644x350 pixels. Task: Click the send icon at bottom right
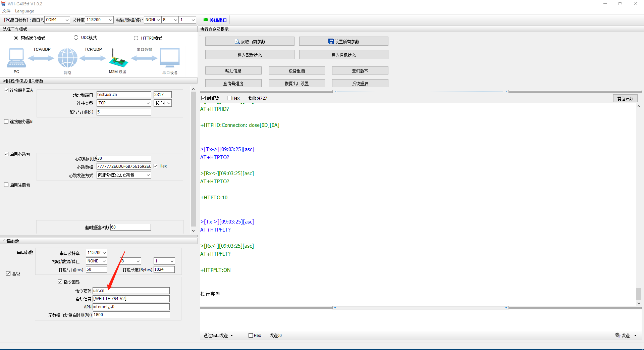(x=618, y=335)
